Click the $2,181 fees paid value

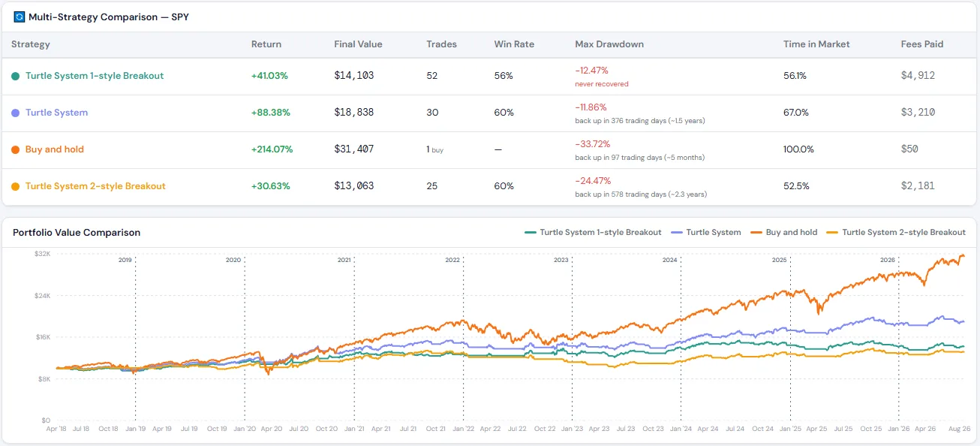(918, 186)
